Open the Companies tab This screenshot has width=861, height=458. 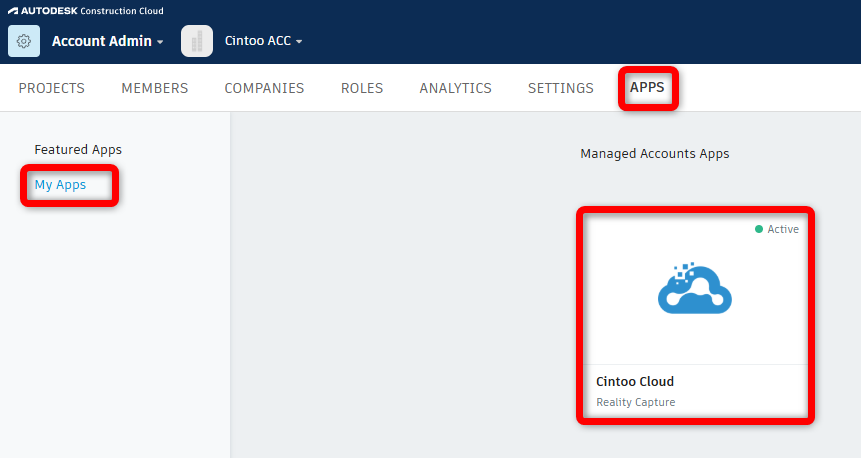click(264, 88)
